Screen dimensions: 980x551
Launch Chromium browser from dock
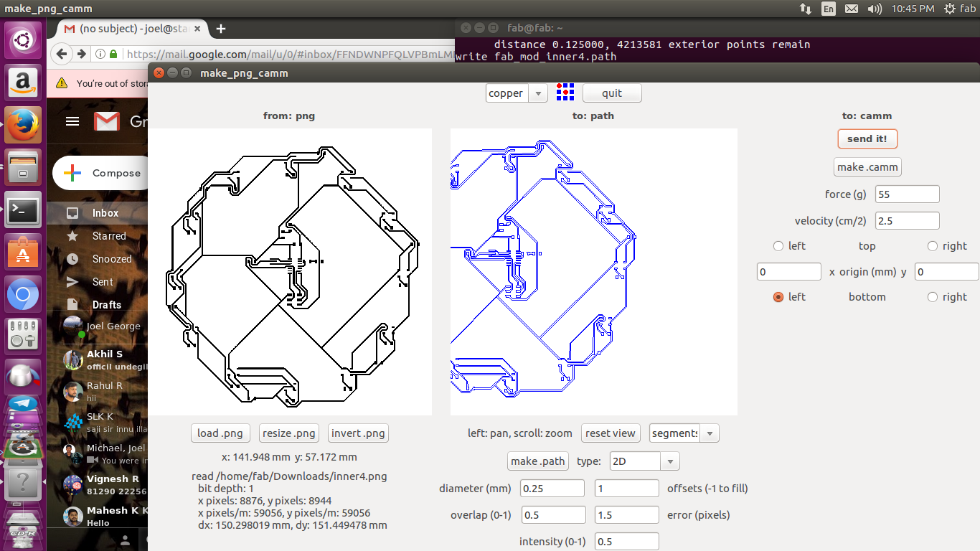click(23, 295)
